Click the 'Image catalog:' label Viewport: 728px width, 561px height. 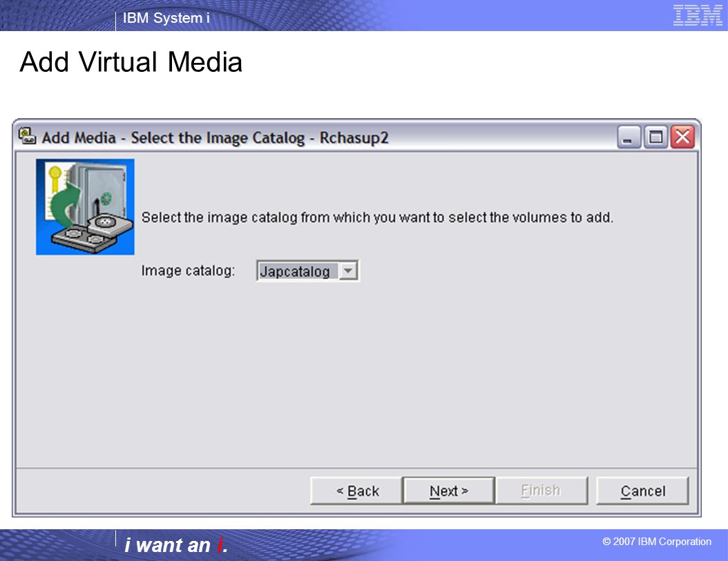click(x=188, y=270)
